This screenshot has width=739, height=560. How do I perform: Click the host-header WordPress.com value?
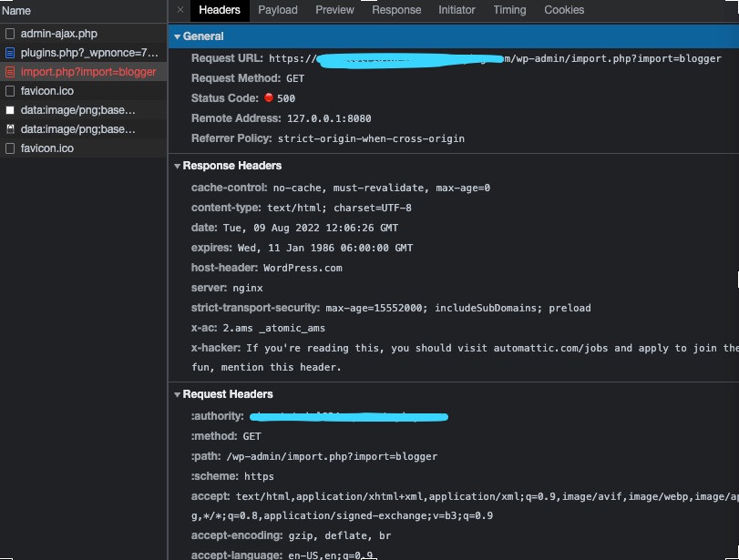click(x=303, y=268)
